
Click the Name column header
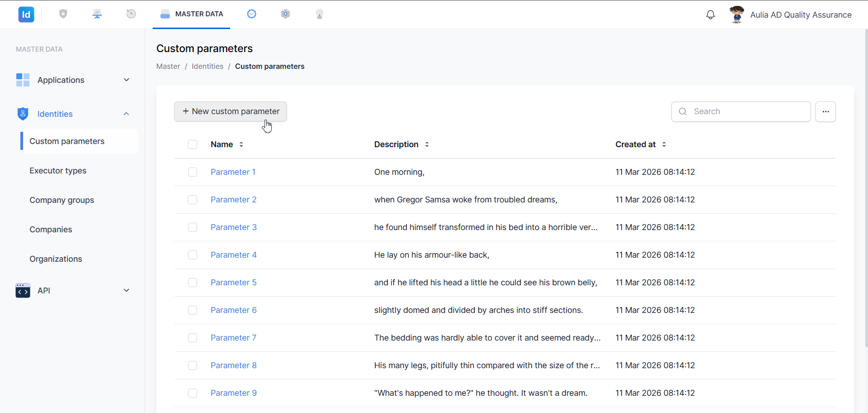click(222, 144)
